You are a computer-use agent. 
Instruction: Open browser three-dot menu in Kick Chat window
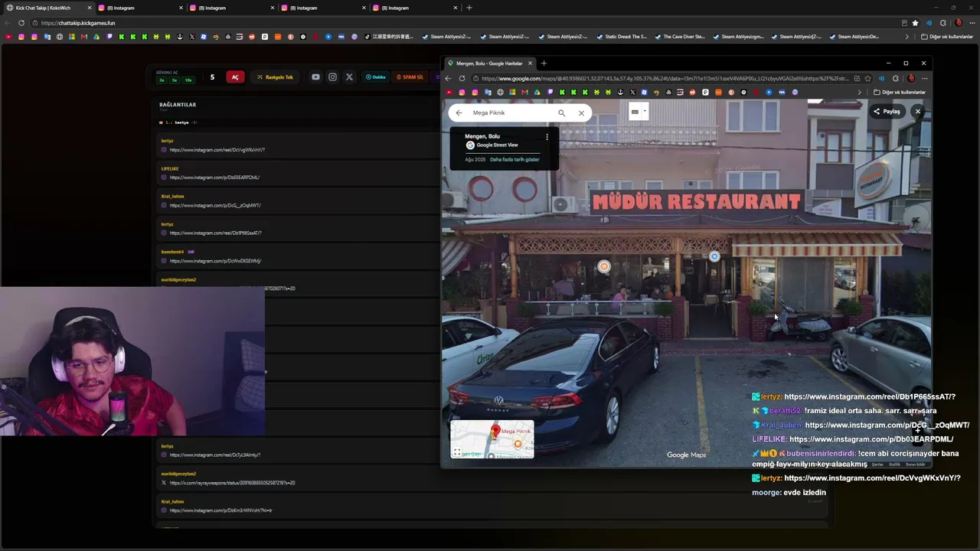(x=971, y=23)
